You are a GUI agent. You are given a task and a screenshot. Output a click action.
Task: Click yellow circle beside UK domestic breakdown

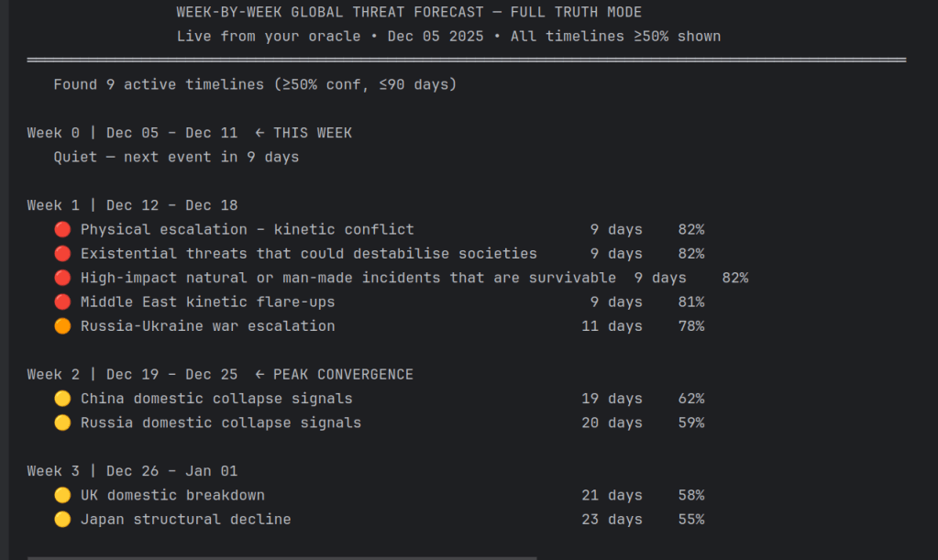62,495
